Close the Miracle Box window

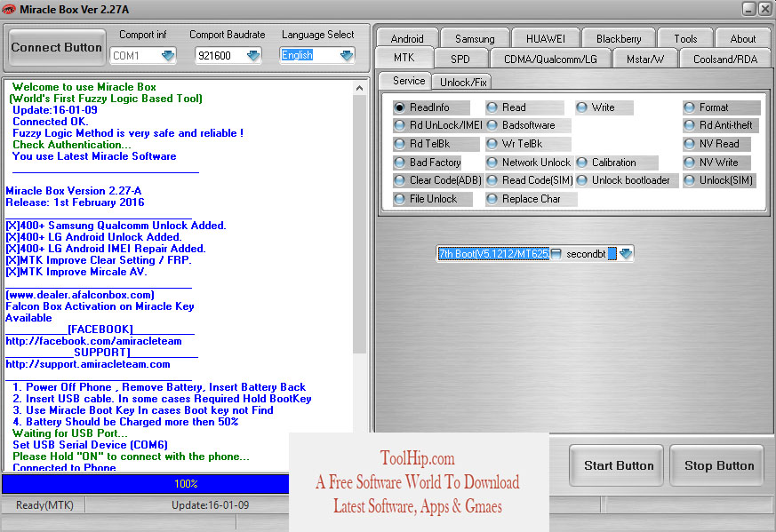coord(764,9)
